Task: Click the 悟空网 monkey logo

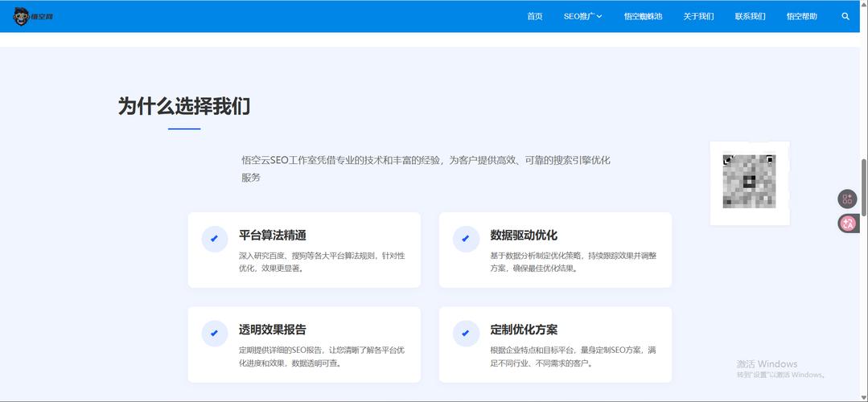Action: click(33, 17)
